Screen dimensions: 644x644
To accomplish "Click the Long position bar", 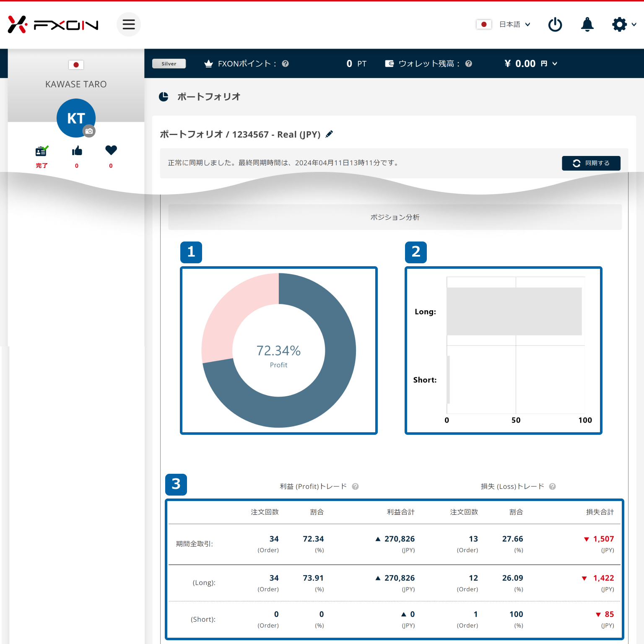I will tap(514, 312).
